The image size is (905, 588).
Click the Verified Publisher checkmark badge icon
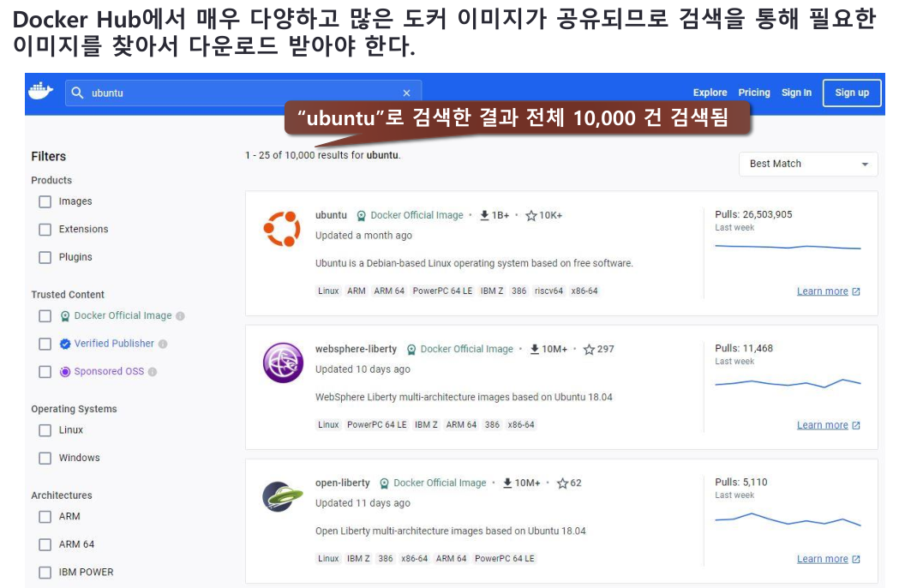coord(65,344)
